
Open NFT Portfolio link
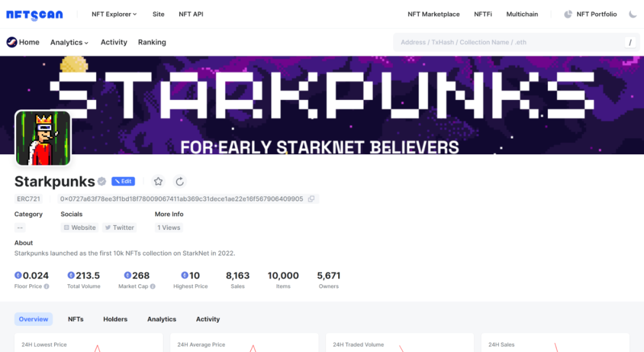(596, 14)
